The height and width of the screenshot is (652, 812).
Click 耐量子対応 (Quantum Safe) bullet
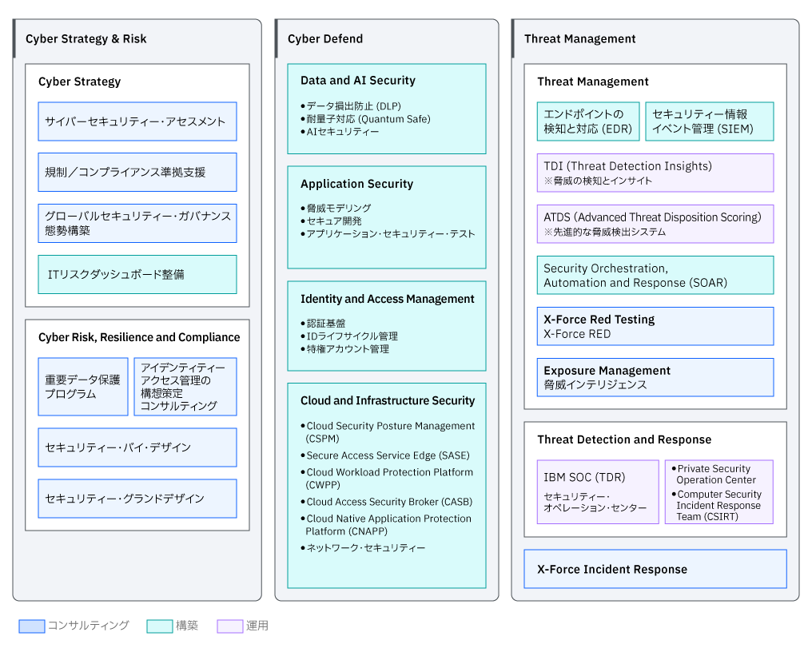(x=365, y=119)
